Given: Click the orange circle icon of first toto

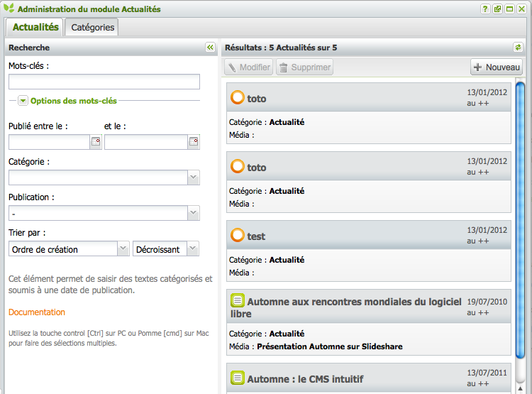Looking at the screenshot, I should pyautogui.click(x=238, y=98).
